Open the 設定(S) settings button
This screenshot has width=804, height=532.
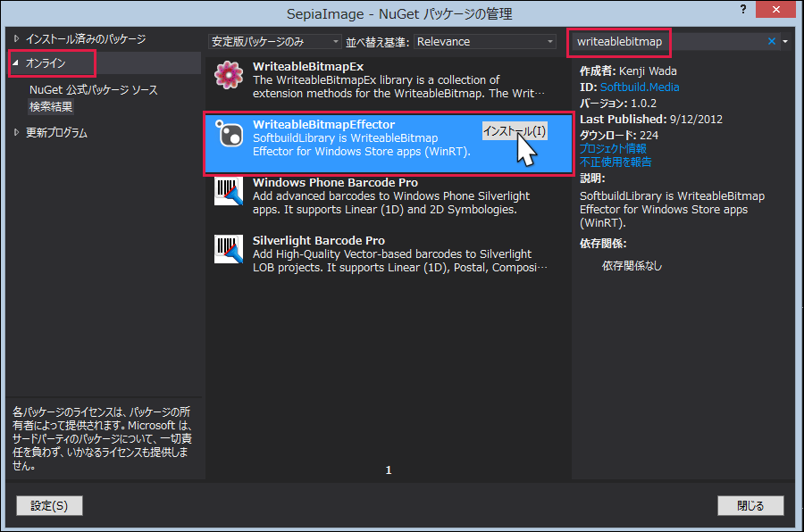49,506
